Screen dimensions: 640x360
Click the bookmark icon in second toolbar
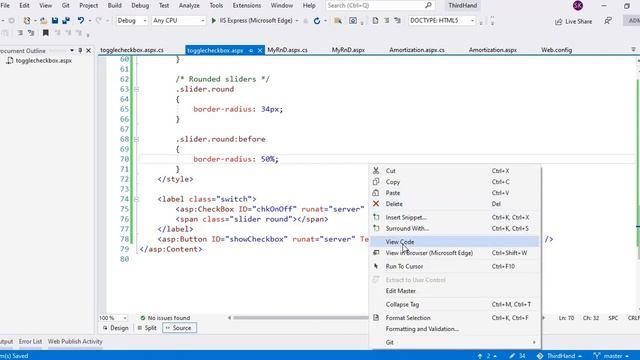click(46, 33)
